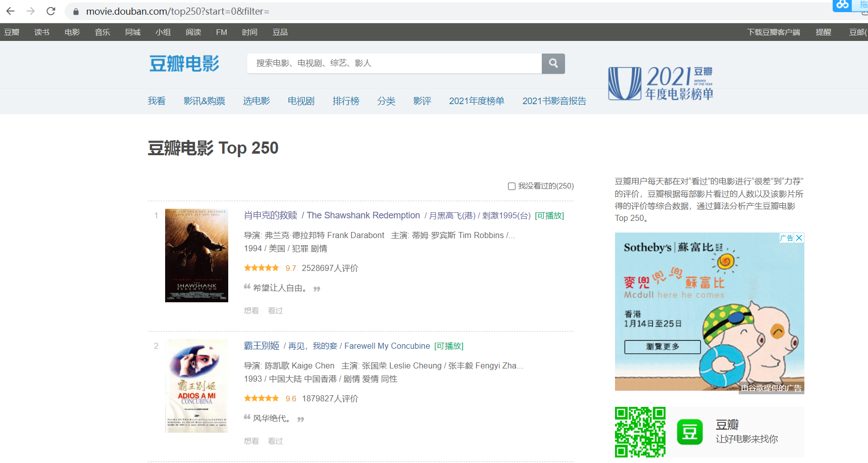Click 让好电影来找你 slogan
This screenshot has height=463, width=868.
[747, 439]
